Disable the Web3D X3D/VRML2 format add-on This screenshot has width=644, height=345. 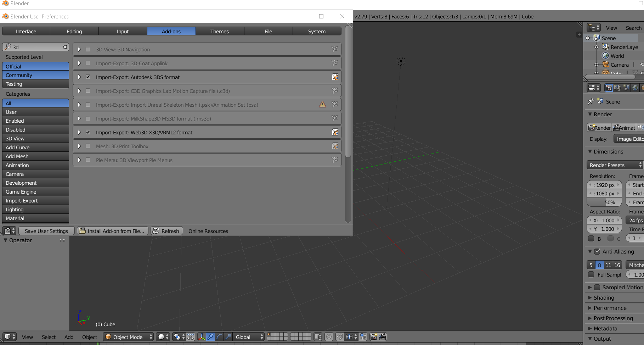pyautogui.click(x=88, y=132)
